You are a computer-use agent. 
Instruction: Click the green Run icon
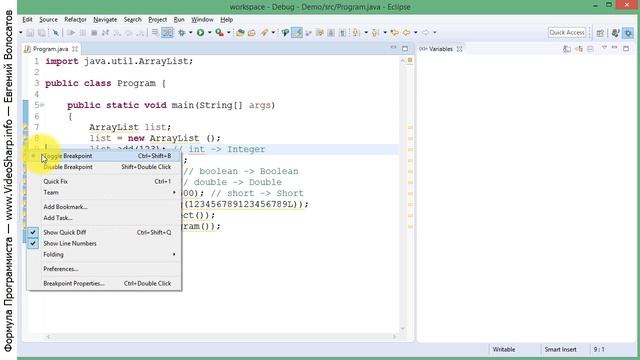tap(200, 33)
